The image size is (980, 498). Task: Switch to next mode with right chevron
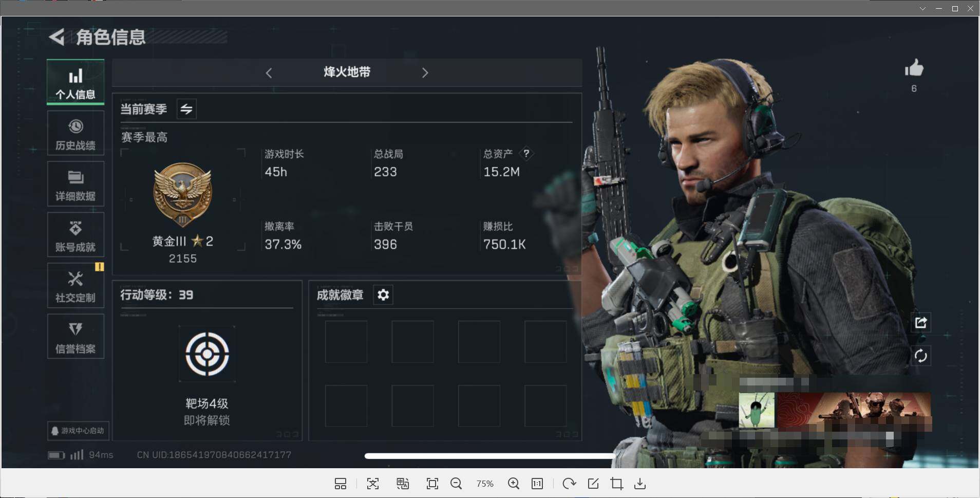coord(425,73)
